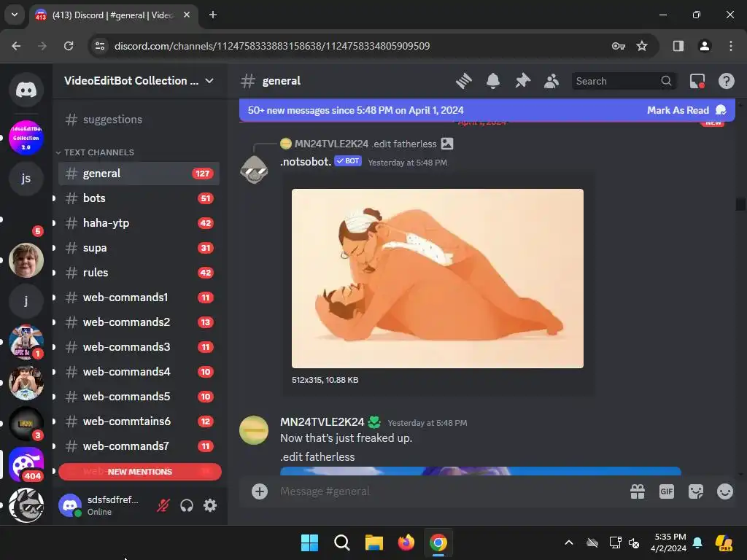Click search magnifier icon in Search box
The width and height of the screenshot is (747, 560).
(x=667, y=81)
